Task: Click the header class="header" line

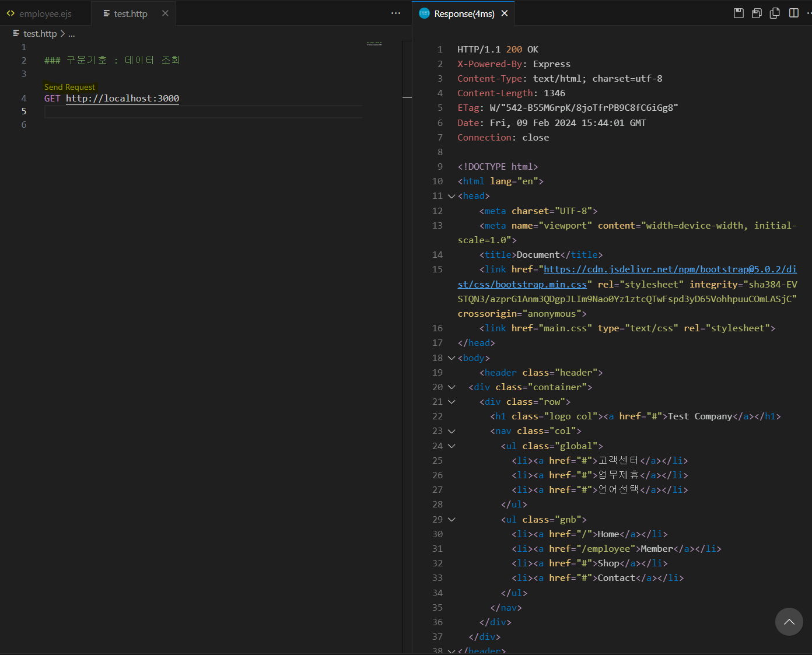Action: click(x=541, y=373)
